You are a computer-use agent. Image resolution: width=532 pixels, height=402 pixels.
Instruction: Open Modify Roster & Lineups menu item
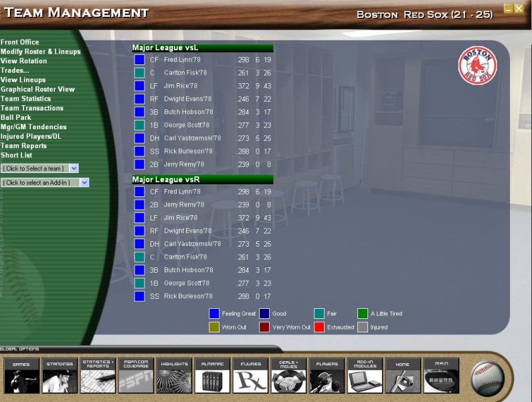(40, 52)
